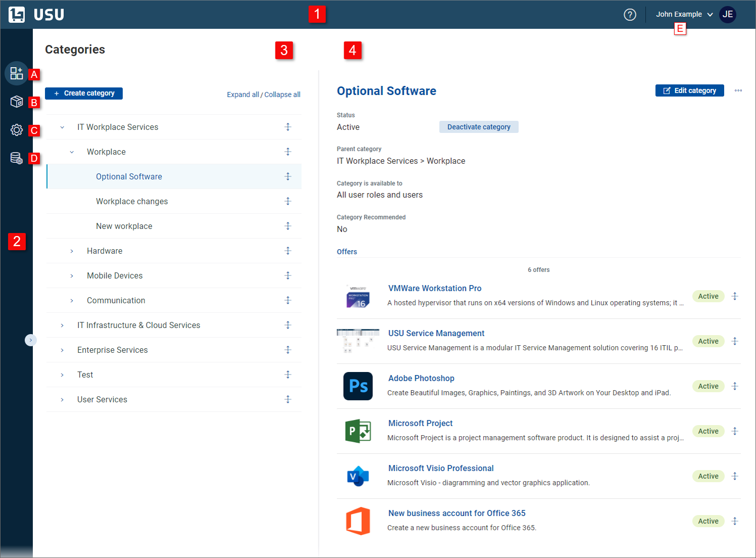Collapse the sidebar using the round chevron
This screenshot has height=558, width=756.
pyautogui.click(x=31, y=340)
